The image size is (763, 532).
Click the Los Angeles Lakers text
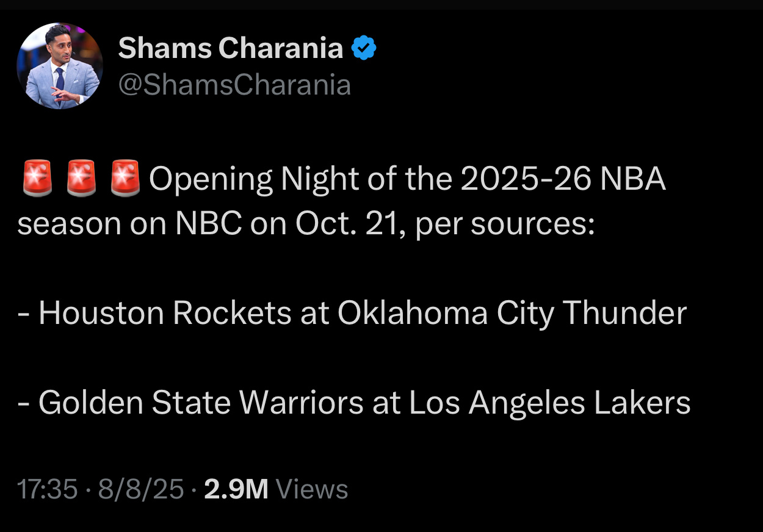pos(550,404)
